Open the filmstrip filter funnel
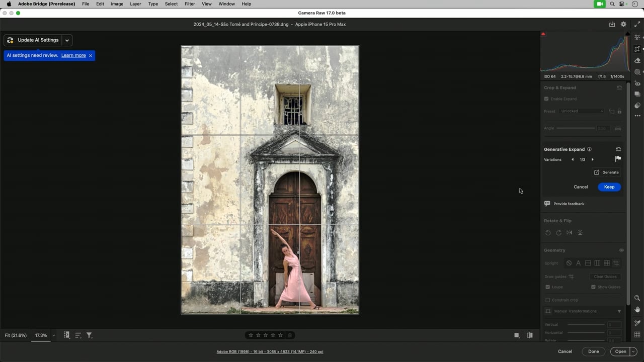 [x=89, y=335]
